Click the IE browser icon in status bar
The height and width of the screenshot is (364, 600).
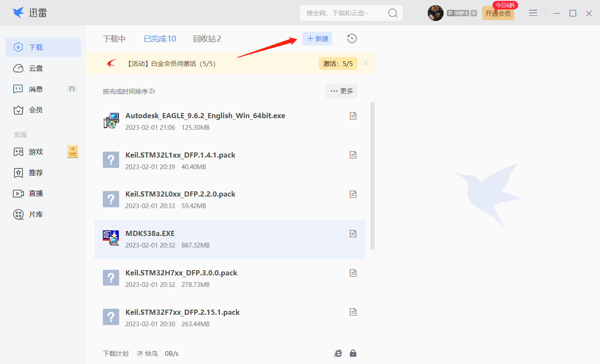(x=338, y=353)
